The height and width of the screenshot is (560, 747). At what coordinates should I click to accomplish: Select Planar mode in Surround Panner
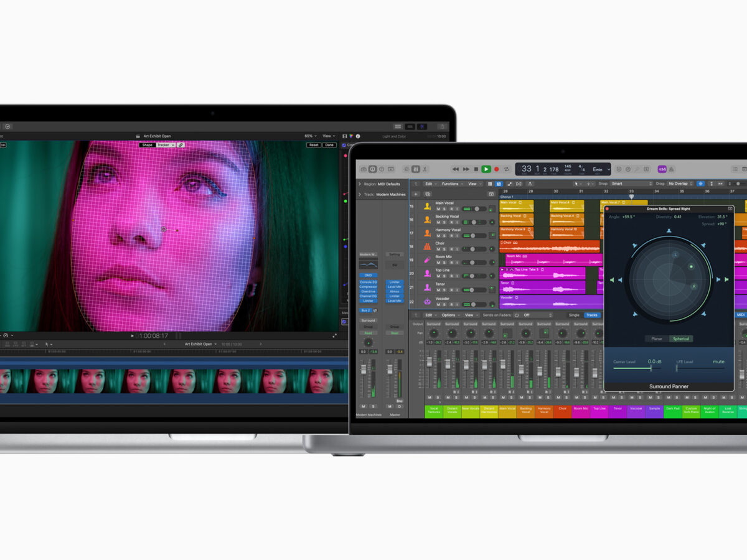657,338
